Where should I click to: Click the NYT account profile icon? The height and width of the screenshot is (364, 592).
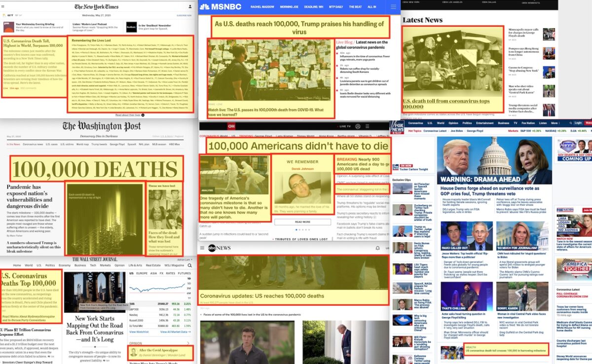190,6
